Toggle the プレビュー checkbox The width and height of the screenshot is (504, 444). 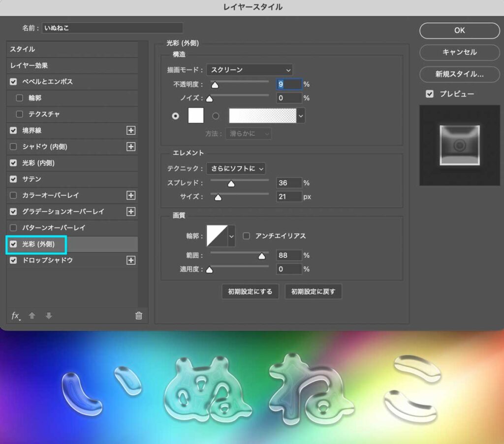(430, 94)
